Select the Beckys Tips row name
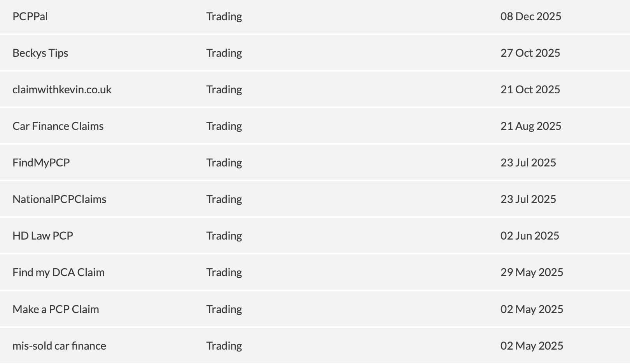630x364 pixels. click(40, 53)
